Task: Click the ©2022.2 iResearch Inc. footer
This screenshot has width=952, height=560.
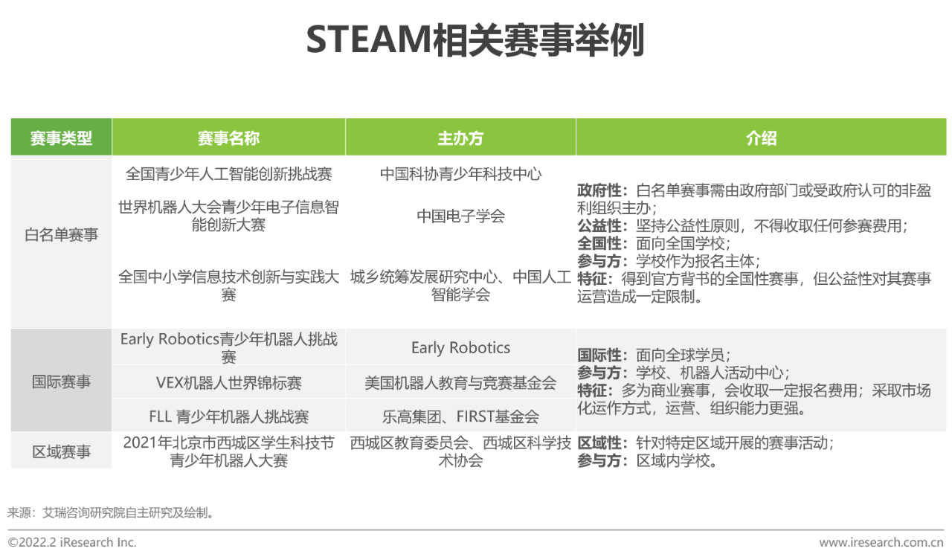Action: pyautogui.click(x=72, y=542)
